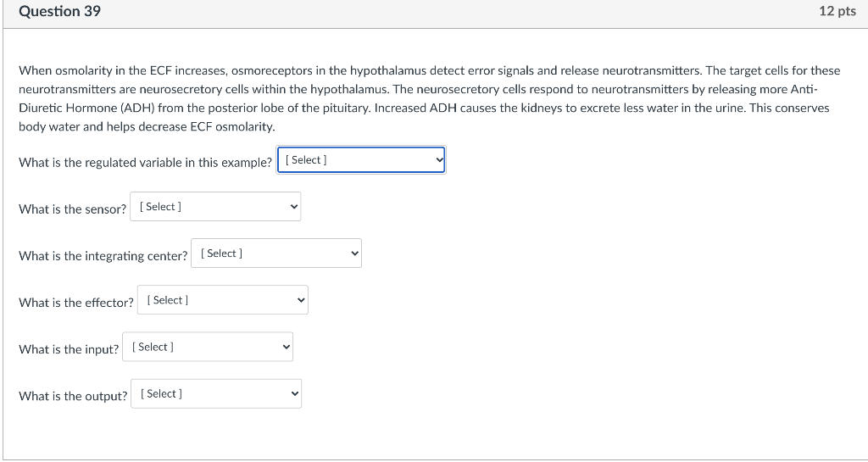Screen dimensions: 868x462
Task: Click the "What is the sensor?" label
Action: click(x=72, y=209)
